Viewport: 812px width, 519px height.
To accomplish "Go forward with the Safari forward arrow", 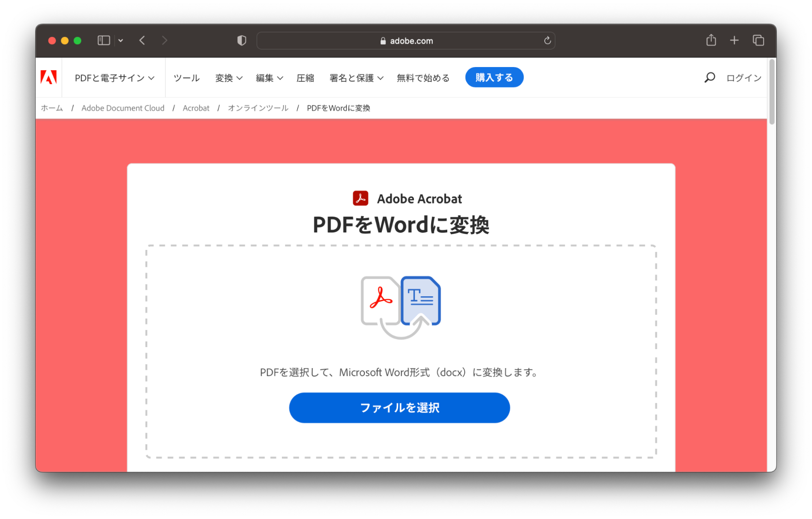I will tap(165, 40).
